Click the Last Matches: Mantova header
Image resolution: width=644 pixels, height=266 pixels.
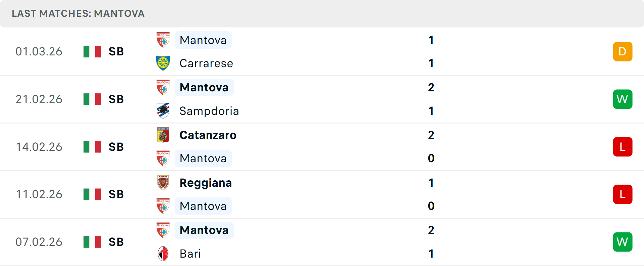point(78,13)
